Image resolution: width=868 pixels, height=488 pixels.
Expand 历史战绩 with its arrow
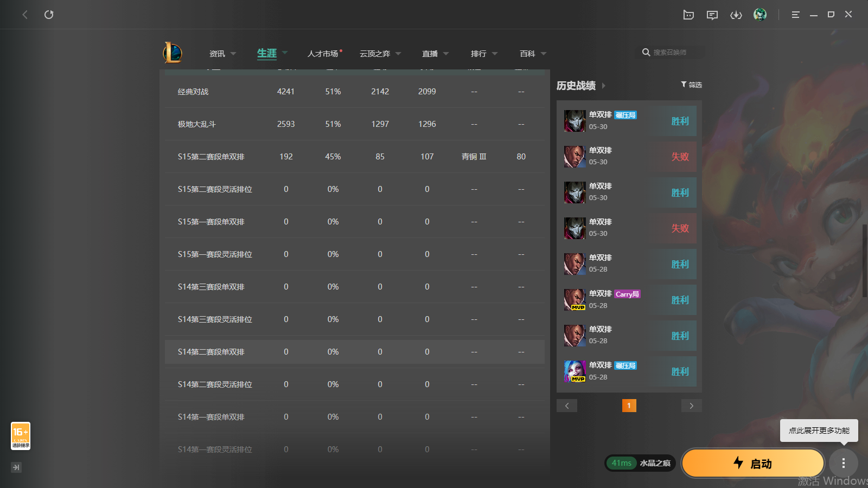[x=603, y=86]
